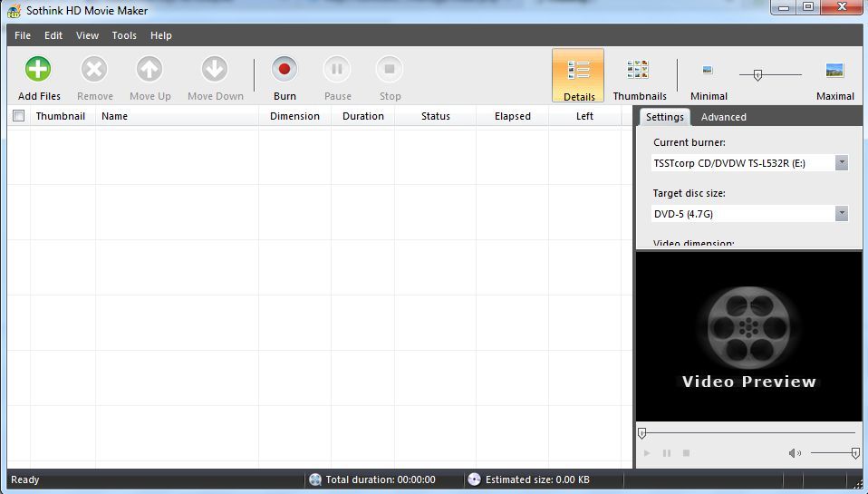Pause the video preview playback
The image size is (868, 494).
(x=667, y=453)
